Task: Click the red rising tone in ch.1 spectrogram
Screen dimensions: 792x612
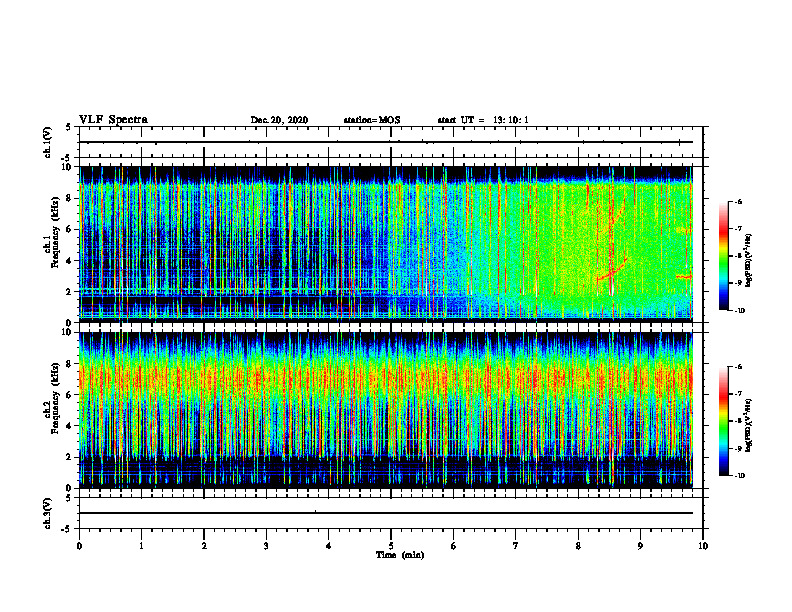Action: (x=612, y=272)
